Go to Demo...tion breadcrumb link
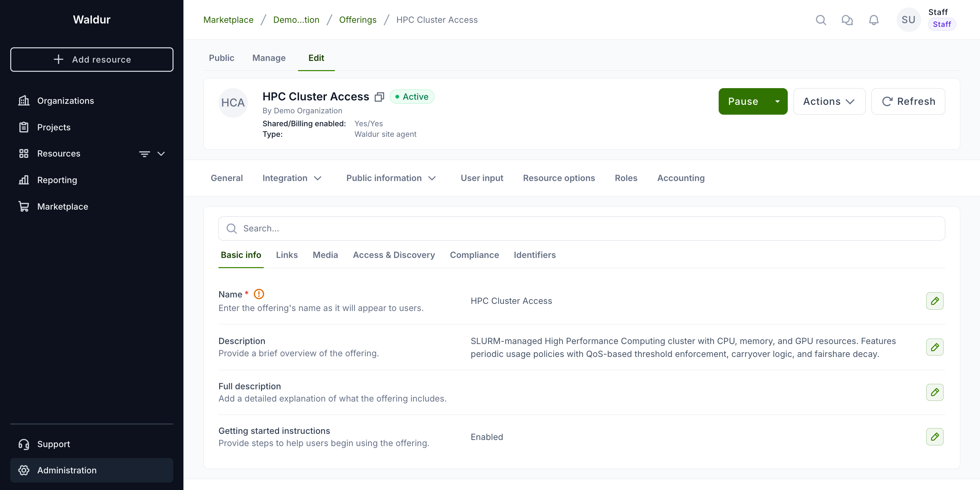This screenshot has width=980, height=490. 296,20
